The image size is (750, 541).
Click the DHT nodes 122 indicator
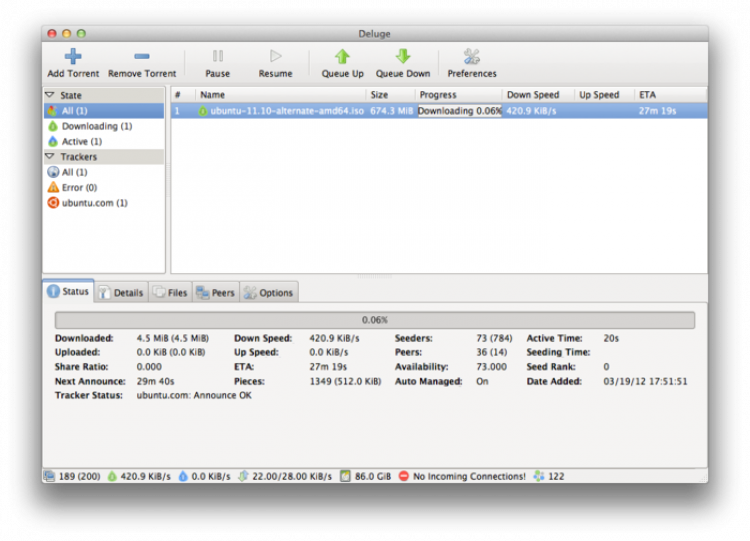click(549, 476)
